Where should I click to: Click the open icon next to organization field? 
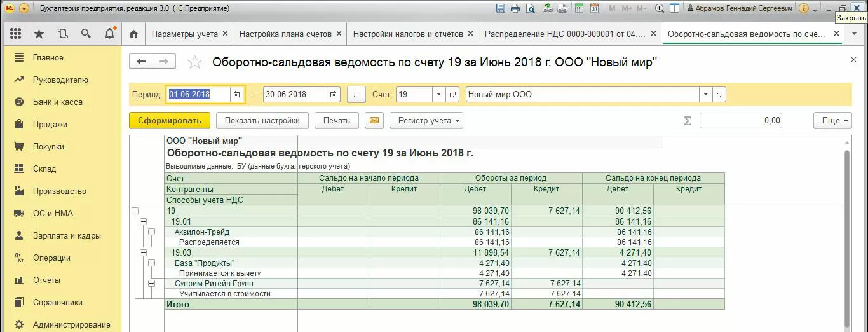(719, 95)
